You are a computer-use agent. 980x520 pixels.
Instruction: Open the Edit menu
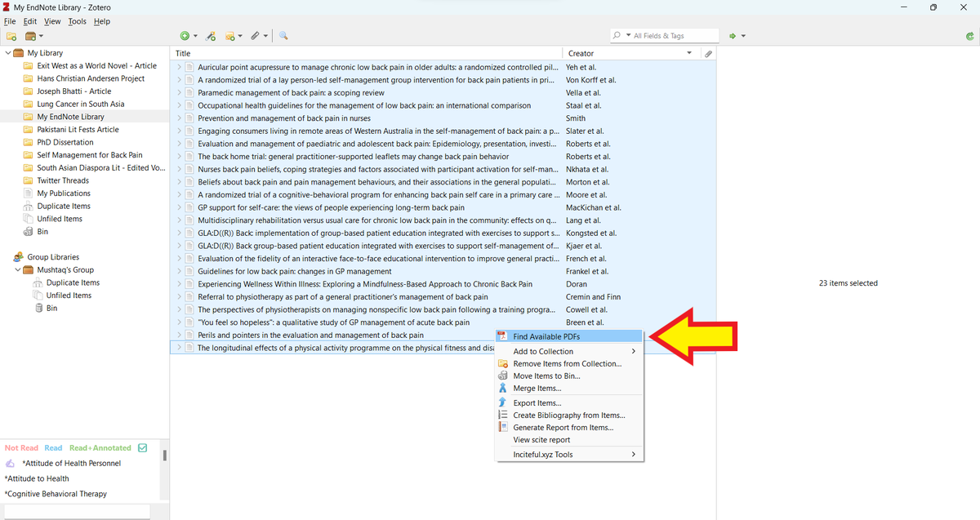30,21
